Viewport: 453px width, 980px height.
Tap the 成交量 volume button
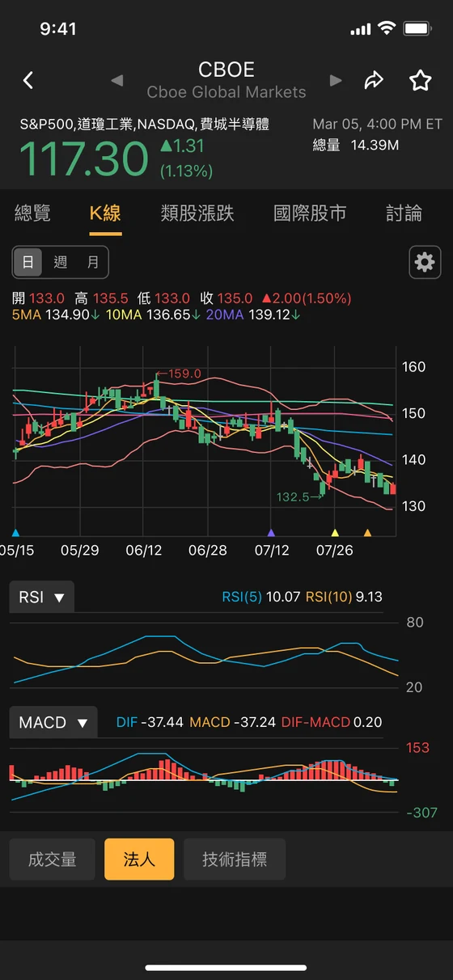click(x=53, y=859)
